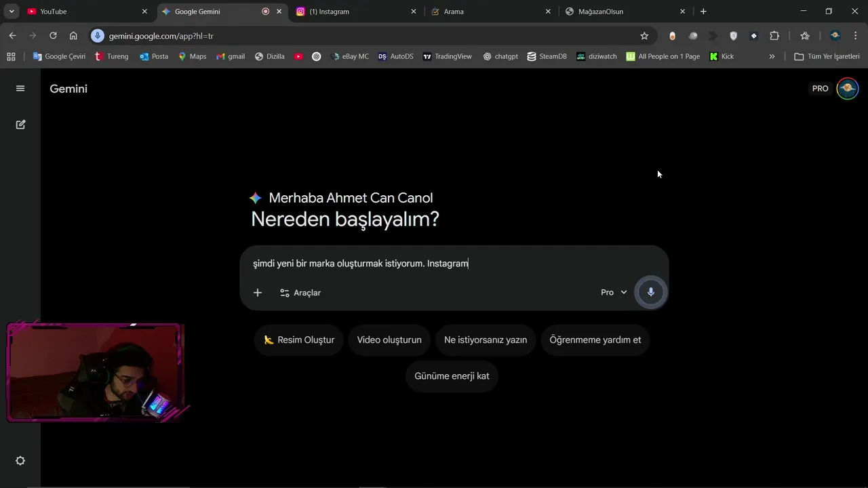
Task: Click the Gemini logo text
Action: (x=68, y=89)
